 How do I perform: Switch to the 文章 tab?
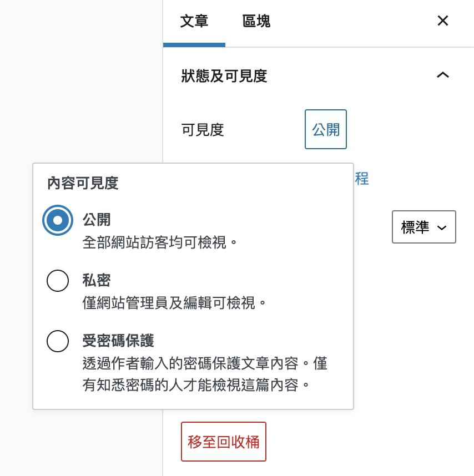coord(194,22)
